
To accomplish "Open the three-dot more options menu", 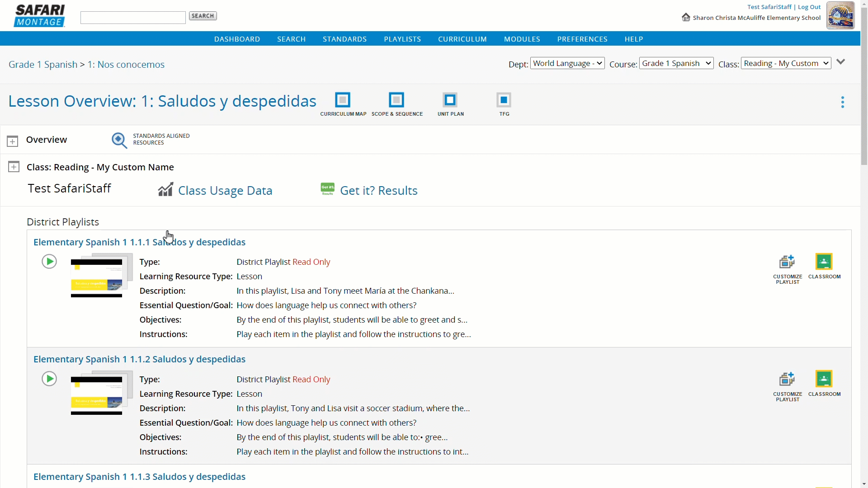I will 843,102.
